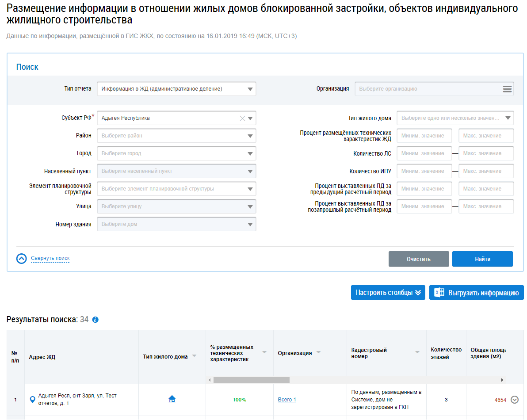Click the table horizontal scrollbar thumb
527x420 pixels.
point(251,380)
